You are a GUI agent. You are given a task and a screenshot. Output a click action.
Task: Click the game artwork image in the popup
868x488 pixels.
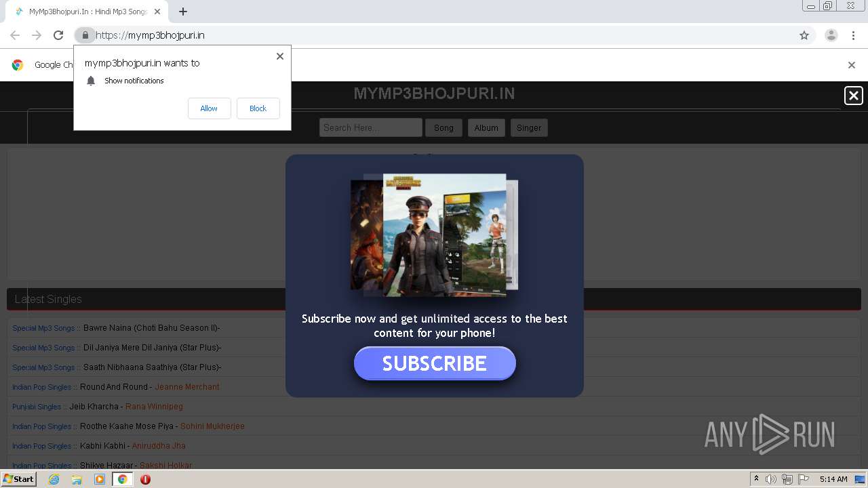tap(434, 235)
